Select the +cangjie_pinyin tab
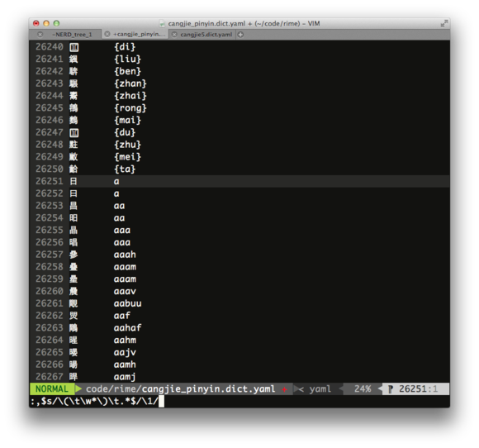 140,34
